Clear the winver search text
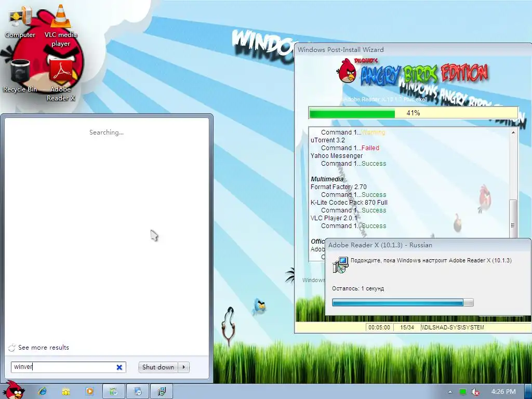The height and width of the screenshot is (399, 532). [x=119, y=367]
